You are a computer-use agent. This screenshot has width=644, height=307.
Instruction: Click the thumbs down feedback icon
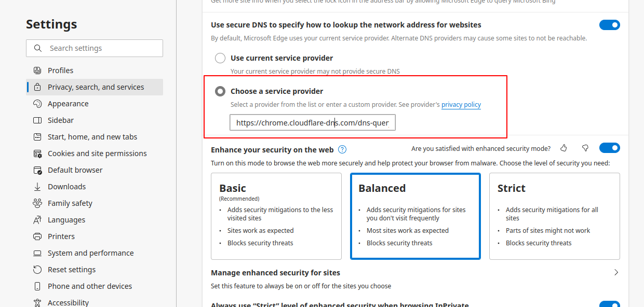[x=585, y=148]
